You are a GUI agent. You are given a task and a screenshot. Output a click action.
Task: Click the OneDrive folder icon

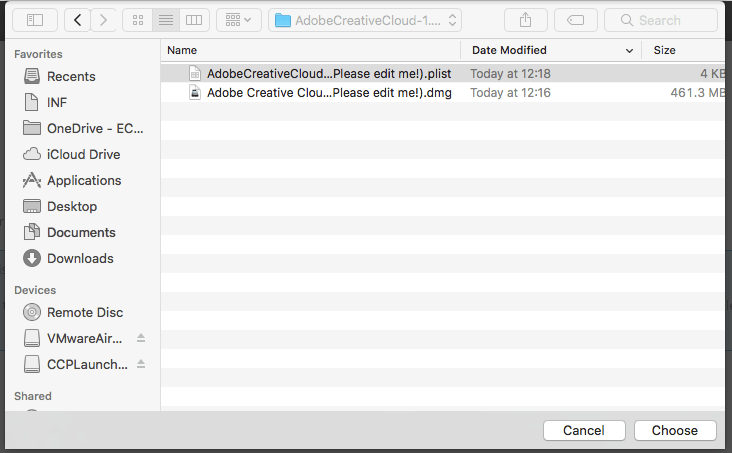pos(32,128)
